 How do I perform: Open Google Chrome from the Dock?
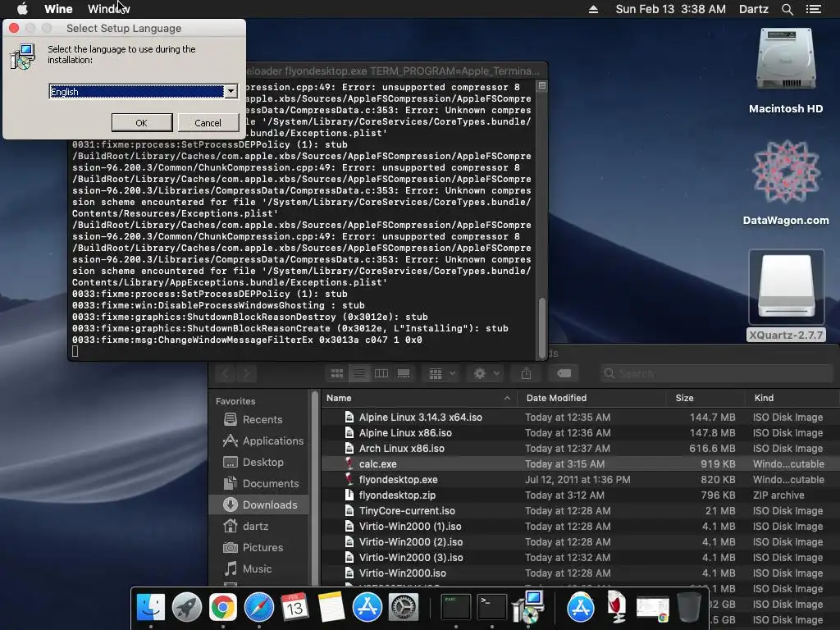point(223,607)
